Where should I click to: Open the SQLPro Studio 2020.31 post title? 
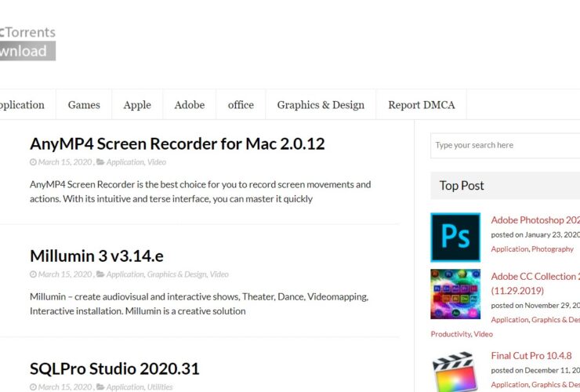pos(114,368)
